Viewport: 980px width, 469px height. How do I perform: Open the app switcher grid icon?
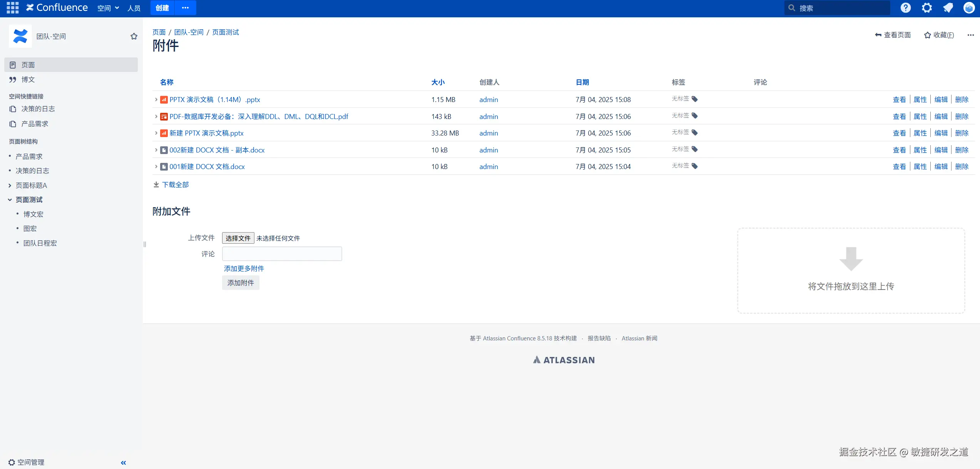pyautogui.click(x=12, y=8)
